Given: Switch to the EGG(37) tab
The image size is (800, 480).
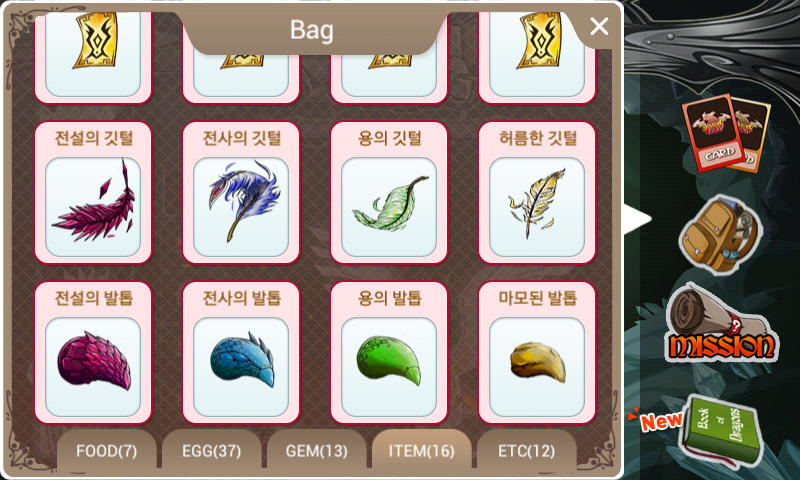Looking at the screenshot, I should (x=212, y=450).
